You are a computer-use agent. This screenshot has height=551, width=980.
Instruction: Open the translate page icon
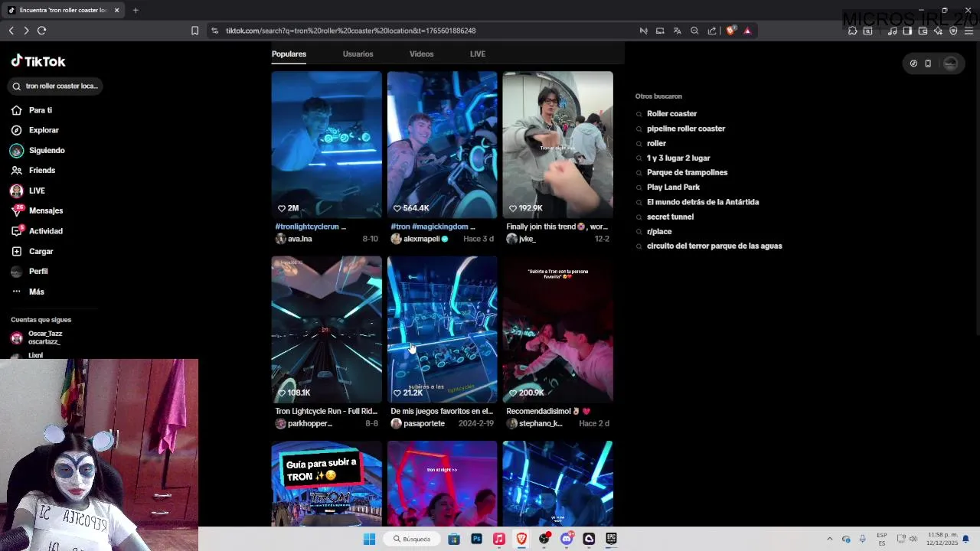677,31
